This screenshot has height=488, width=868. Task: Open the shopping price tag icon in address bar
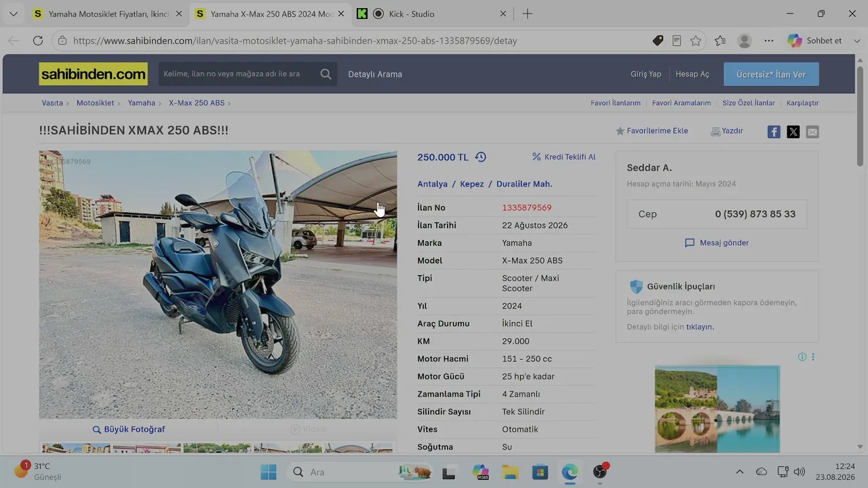(658, 41)
